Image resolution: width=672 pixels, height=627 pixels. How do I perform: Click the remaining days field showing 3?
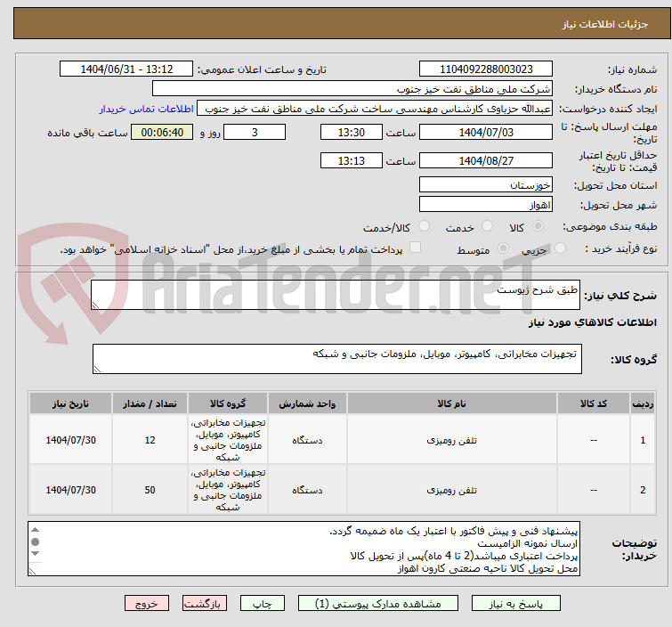pos(255,132)
